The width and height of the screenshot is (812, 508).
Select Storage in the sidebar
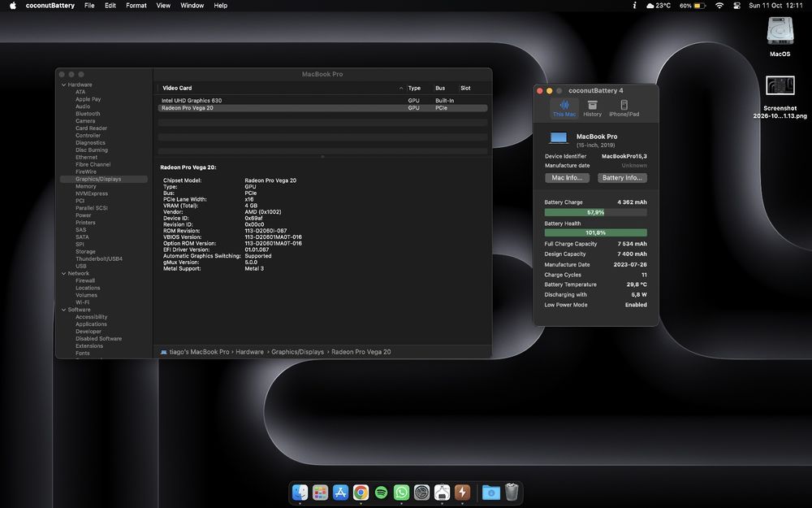(x=85, y=251)
